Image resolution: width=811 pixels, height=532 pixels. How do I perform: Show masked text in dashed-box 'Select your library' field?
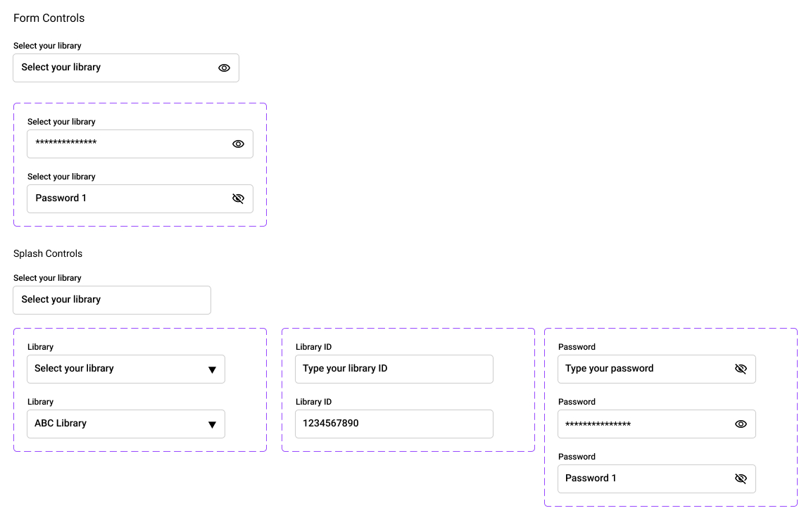pyautogui.click(x=238, y=144)
